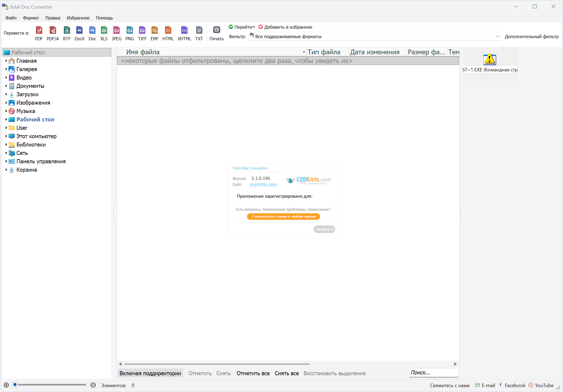Open the coolutils.com site link
563x392 pixels.
click(x=263, y=184)
